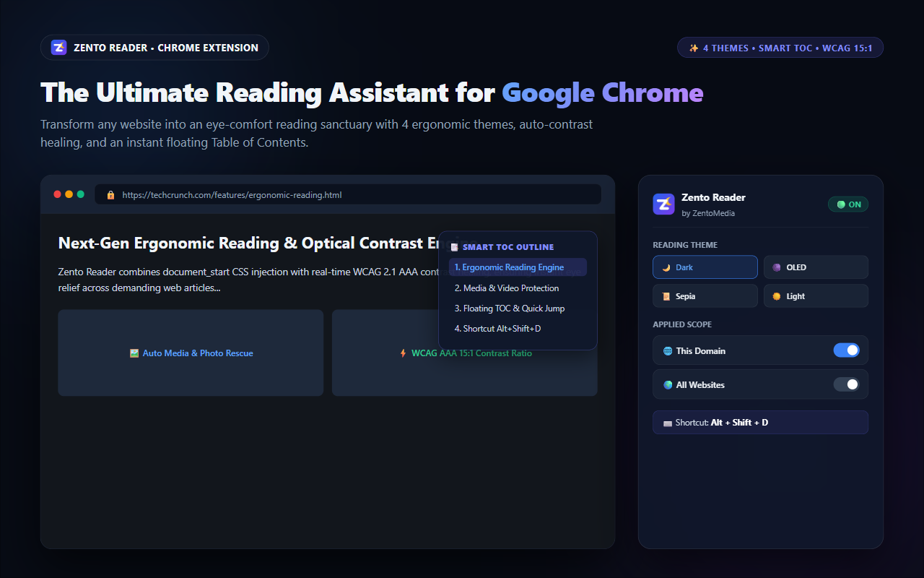Click the 'SMART TOC OUTLINE' heading text
Viewport: 924px width, 578px height.
(x=508, y=247)
